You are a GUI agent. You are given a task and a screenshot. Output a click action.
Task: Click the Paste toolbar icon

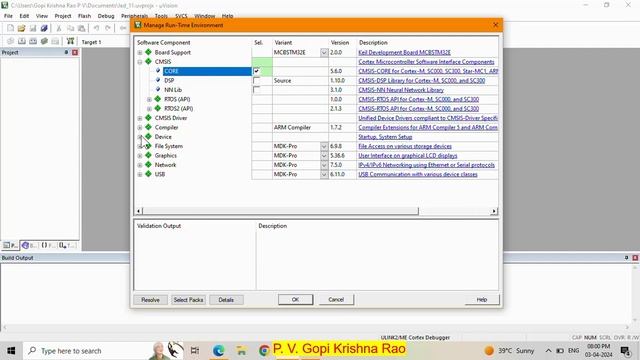[x=82, y=28]
